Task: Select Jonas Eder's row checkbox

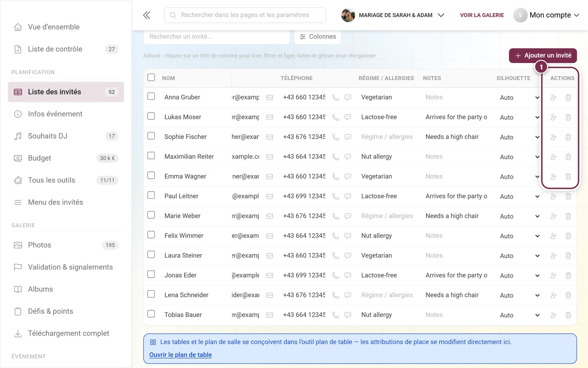Action: tap(151, 274)
